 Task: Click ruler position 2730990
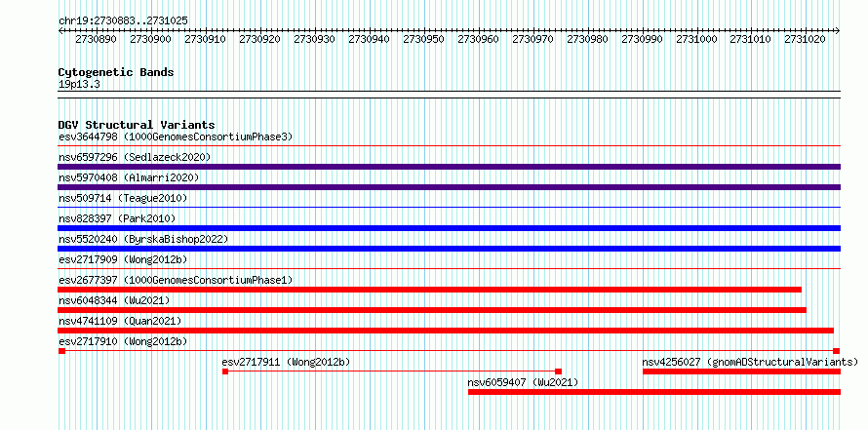(642, 39)
